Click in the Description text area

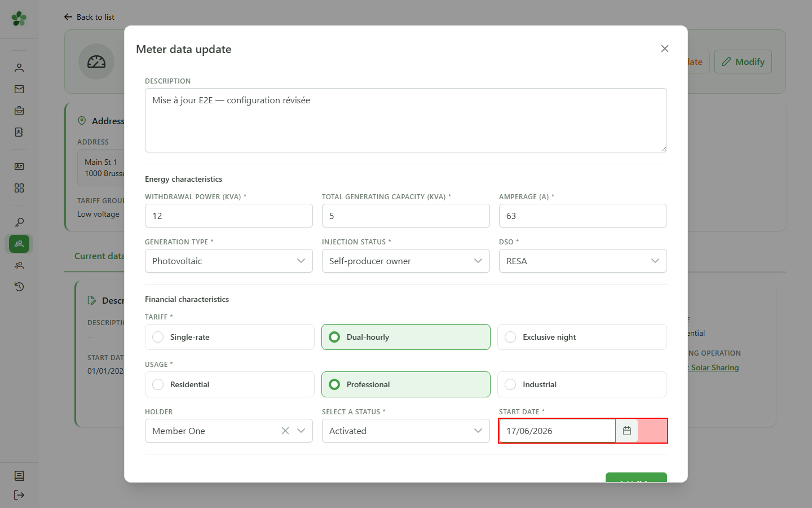click(406, 120)
